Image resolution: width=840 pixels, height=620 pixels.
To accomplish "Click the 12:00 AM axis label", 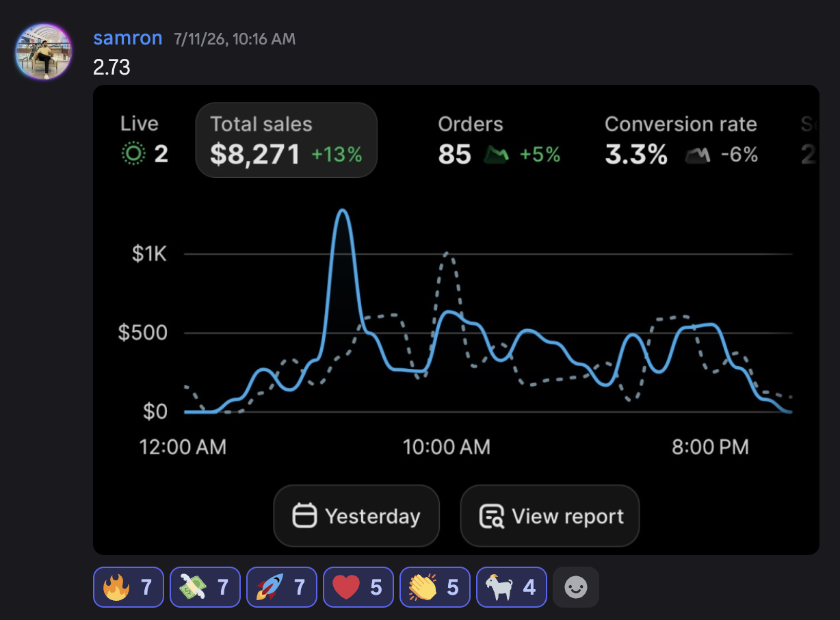I will tap(183, 448).
